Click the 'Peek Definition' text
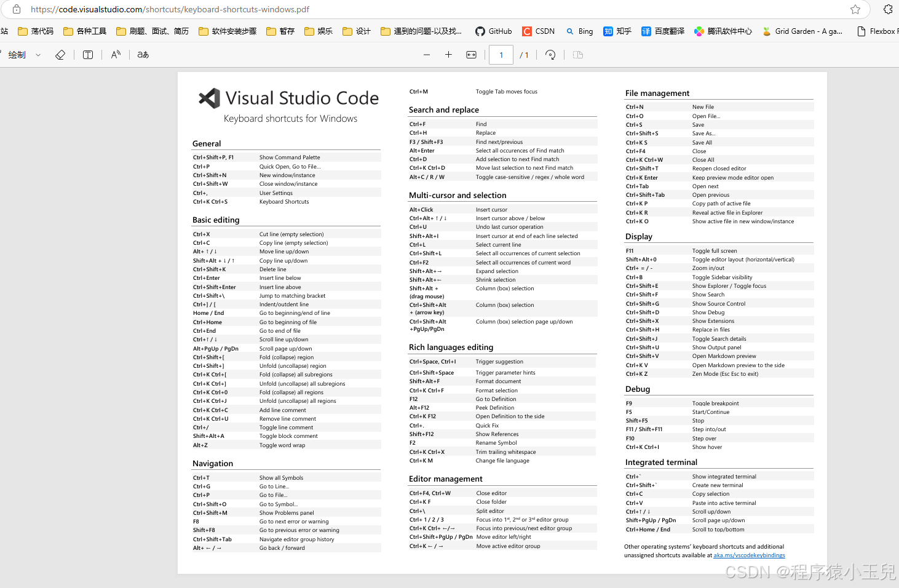Screen dimensions: 899x588 494,408
